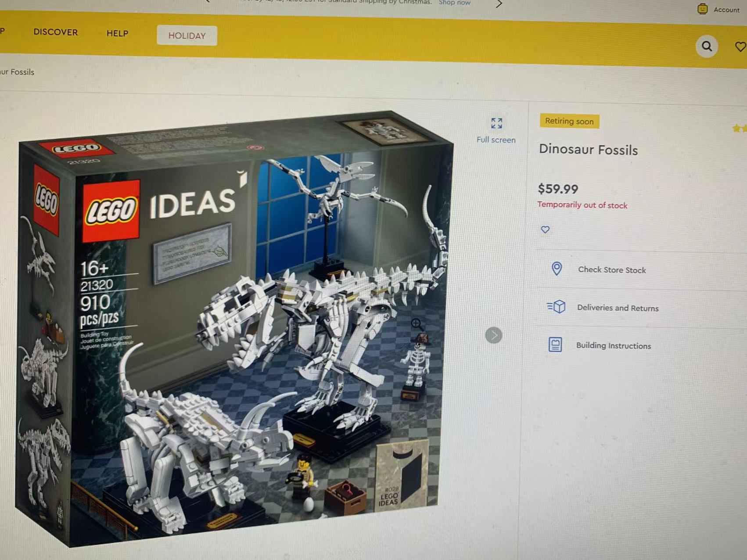
Task: Click the Deliveries and Returns box icon
Action: [x=556, y=306]
